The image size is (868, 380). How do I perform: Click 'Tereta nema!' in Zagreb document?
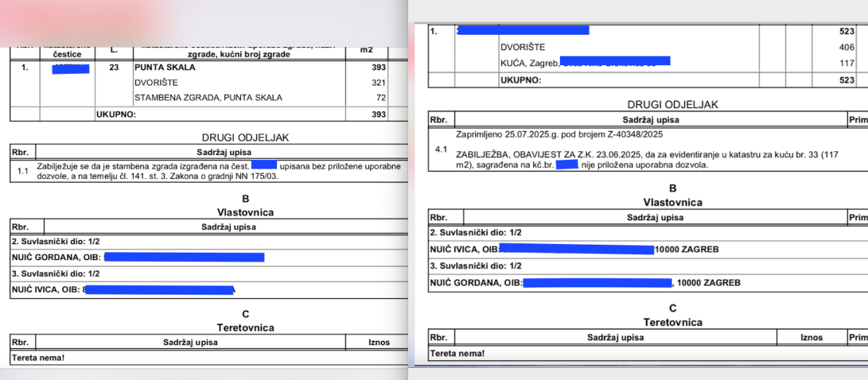coord(458,353)
